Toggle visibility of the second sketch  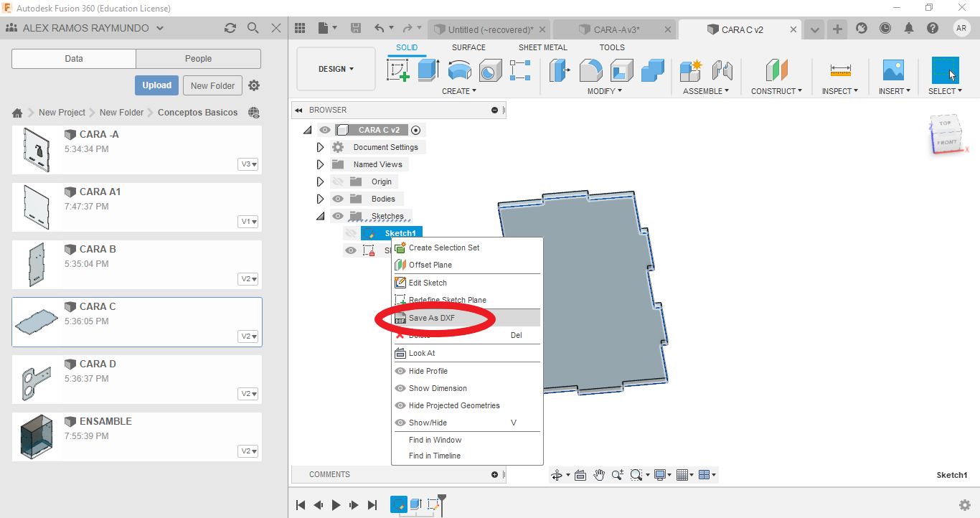(x=351, y=250)
